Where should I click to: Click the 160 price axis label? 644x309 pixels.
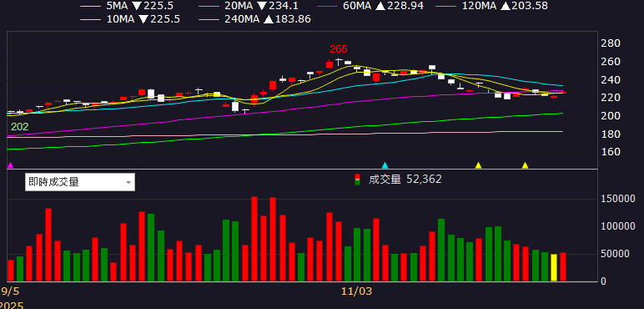[x=611, y=152]
